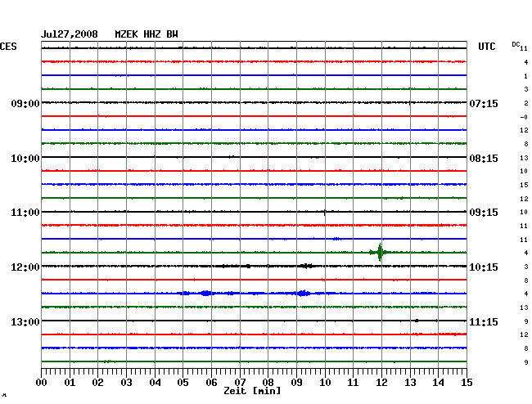Viewport: 532px width, 404px height.
Task: Click the green seismic spike near minute 12
Action: click(x=379, y=253)
